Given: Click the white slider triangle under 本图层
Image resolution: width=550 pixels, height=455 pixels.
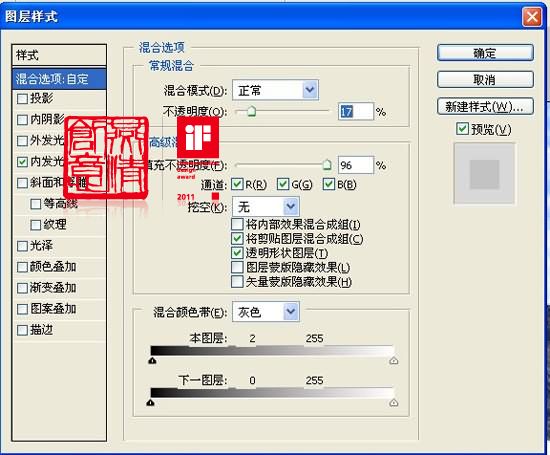Looking at the screenshot, I should (x=394, y=361).
